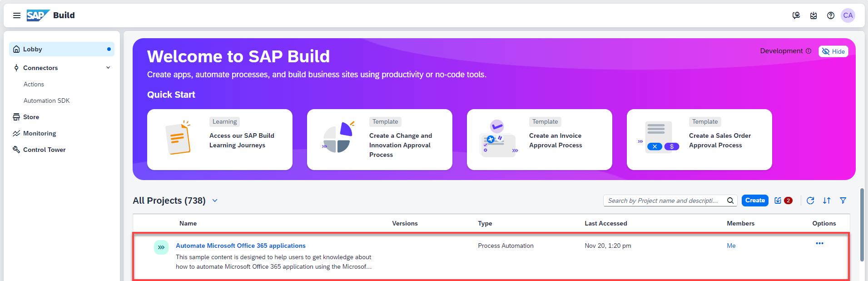Open Automation SDK in sidebar

(46, 100)
